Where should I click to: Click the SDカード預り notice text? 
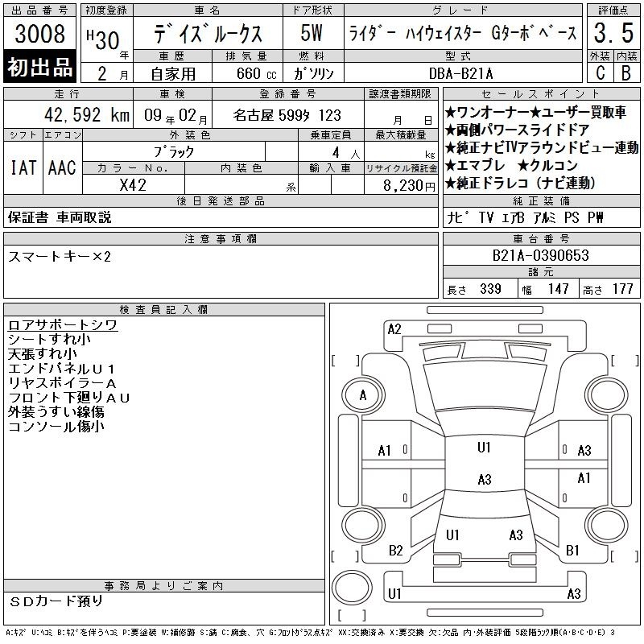pos(56,601)
